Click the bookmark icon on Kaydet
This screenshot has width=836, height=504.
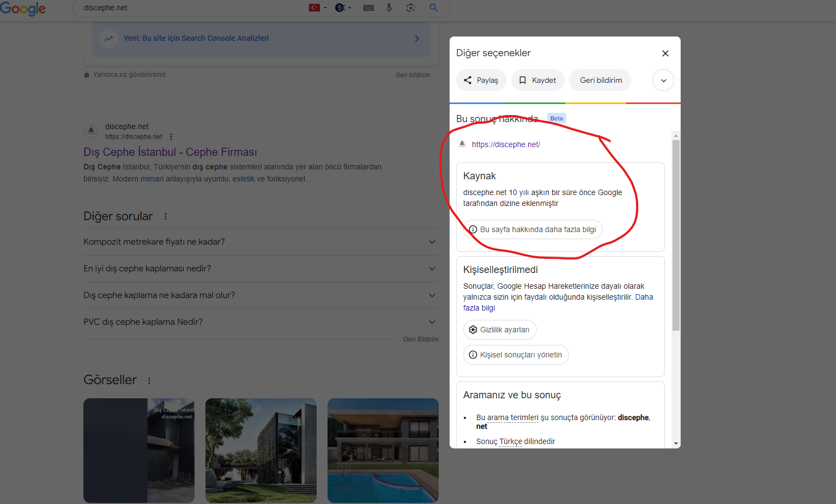point(523,80)
